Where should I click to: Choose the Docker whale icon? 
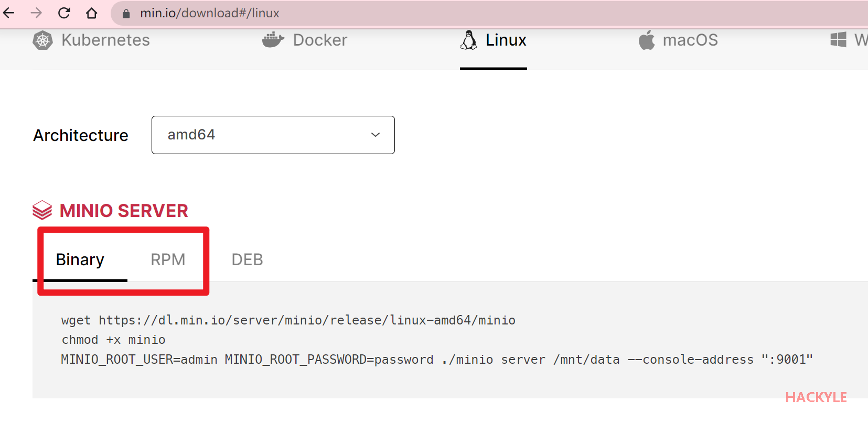tap(273, 40)
